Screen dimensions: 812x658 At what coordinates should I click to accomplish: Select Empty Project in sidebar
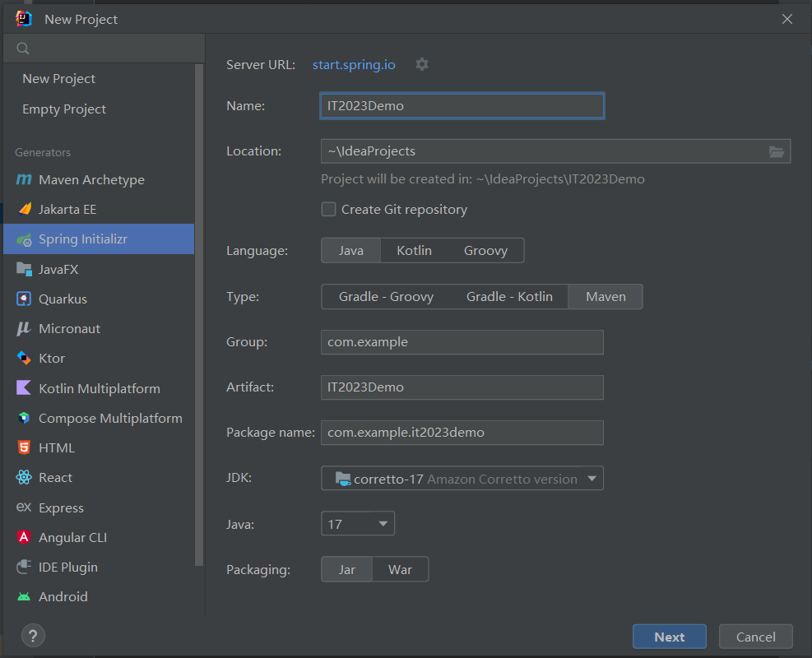(64, 109)
